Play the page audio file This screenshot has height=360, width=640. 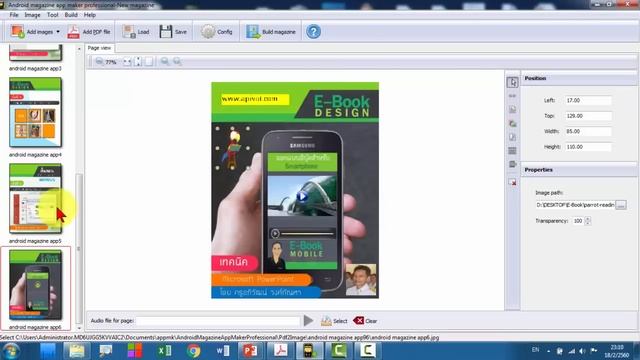[309, 321]
